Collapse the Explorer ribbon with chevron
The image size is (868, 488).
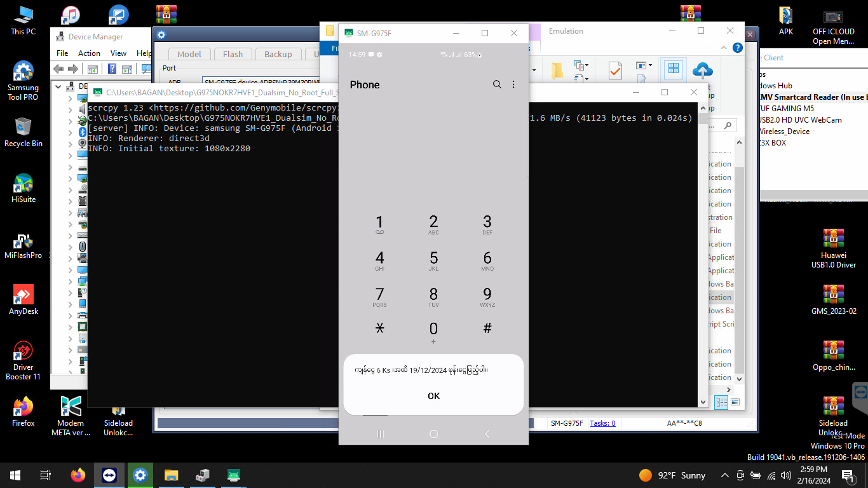pos(724,48)
